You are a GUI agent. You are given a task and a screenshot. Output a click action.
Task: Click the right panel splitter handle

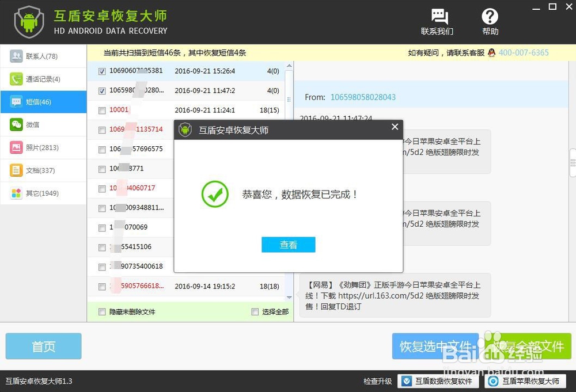tap(573, 163)
